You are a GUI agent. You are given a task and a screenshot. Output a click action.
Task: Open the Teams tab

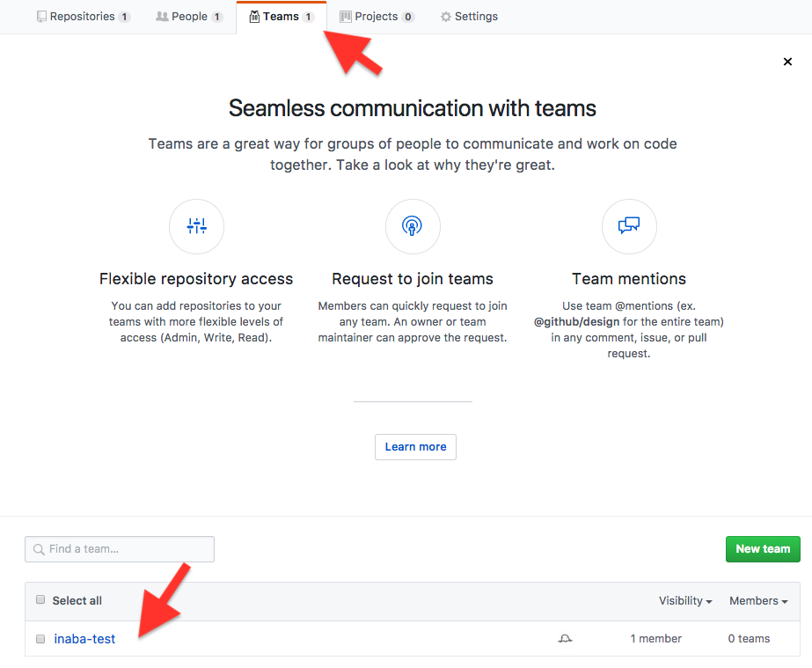pyautogui.click(x=282, y=17)
